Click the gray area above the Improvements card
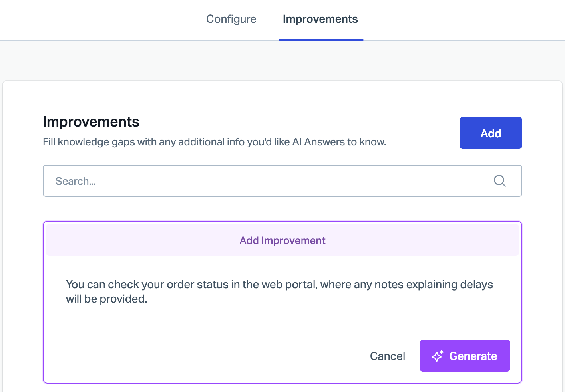Viewport: 565px width, 392px height. point(282,60)
